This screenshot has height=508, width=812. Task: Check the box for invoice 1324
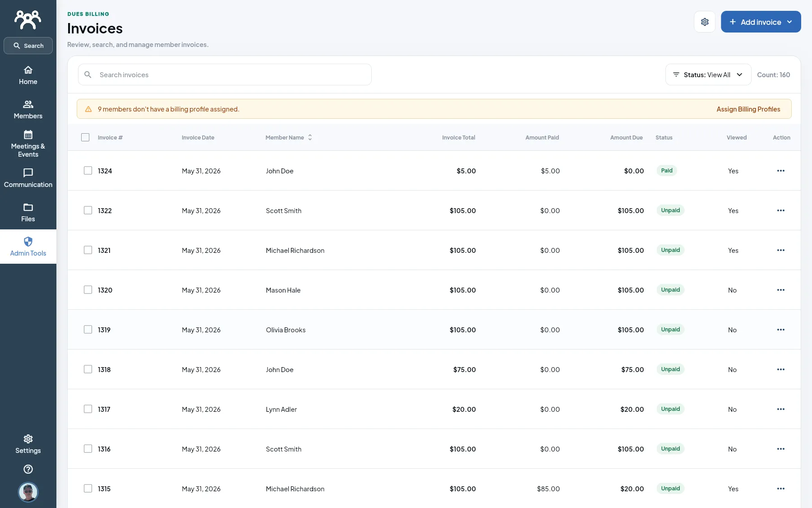[88, 171]
